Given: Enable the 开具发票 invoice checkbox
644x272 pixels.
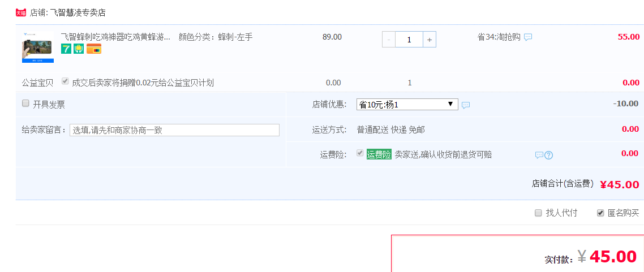Looking at the screenshot, I should 25,103.
